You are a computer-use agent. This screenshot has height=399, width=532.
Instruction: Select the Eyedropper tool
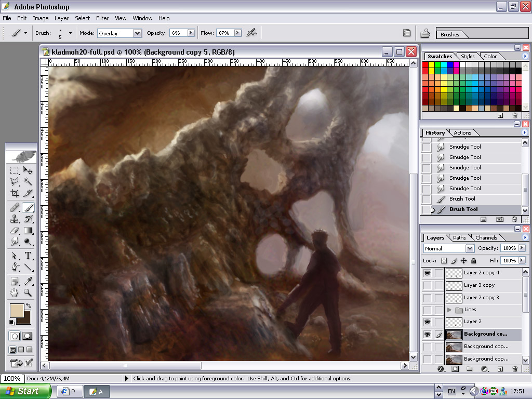coord(28,281)
